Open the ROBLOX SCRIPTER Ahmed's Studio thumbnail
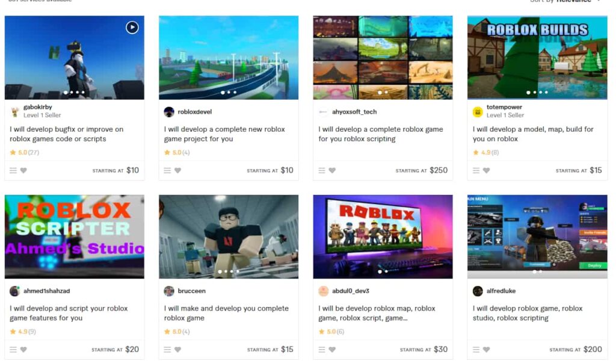The height and width of the screenshot is (364, 616). click(74, 236)
